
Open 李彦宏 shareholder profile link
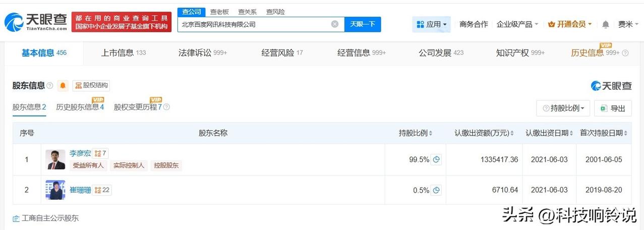80,153
